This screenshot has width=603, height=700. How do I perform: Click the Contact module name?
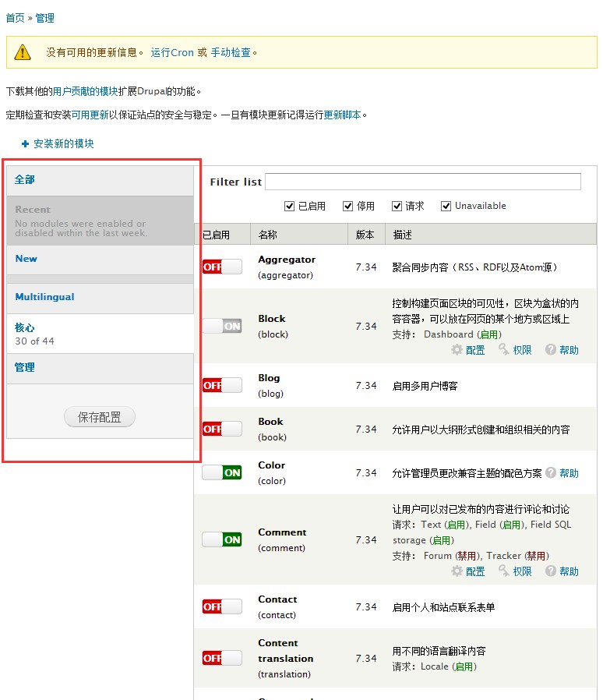coord(277,599)
